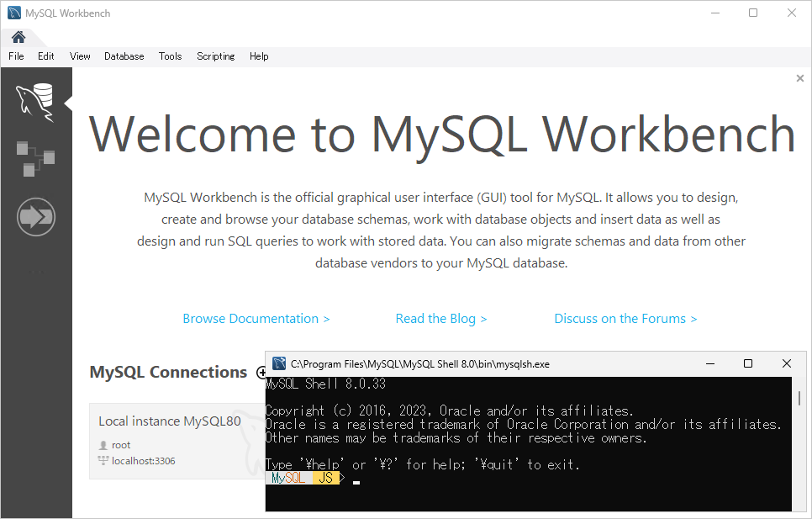Click the Discuss on the Forums link
Image resolution: width=812 pixels, height=519 pixels.
click(625, 319)
